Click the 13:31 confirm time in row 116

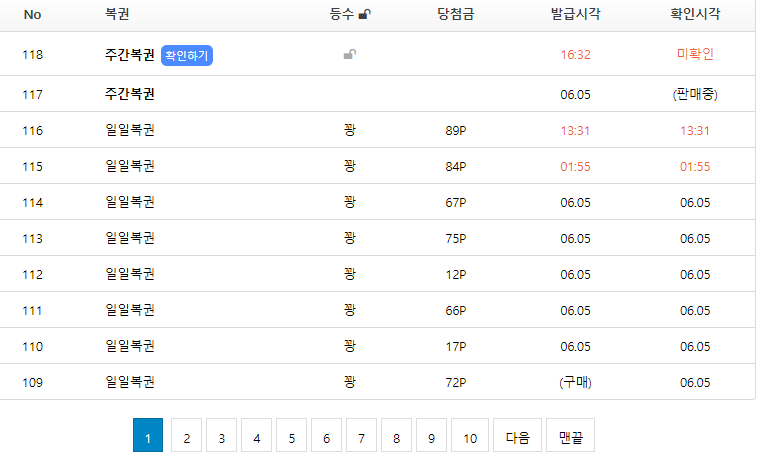click(695, 131)
